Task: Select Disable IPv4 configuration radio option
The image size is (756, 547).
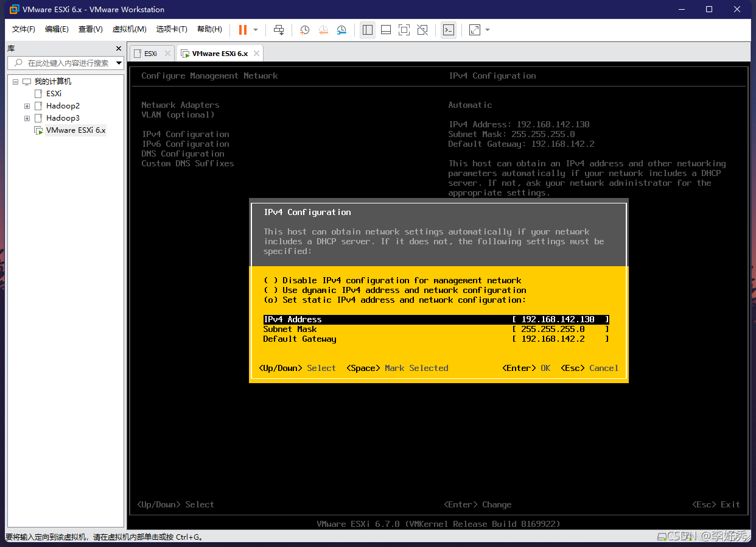Action: [x=392, y=280]
